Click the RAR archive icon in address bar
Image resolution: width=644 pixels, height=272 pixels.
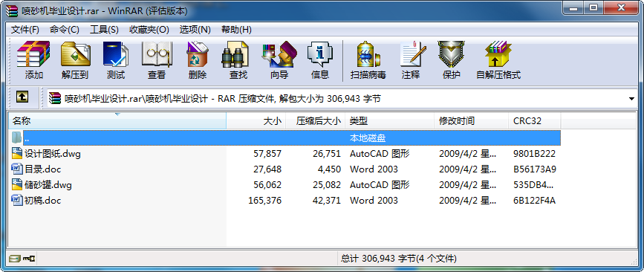(x=55, y=99)
